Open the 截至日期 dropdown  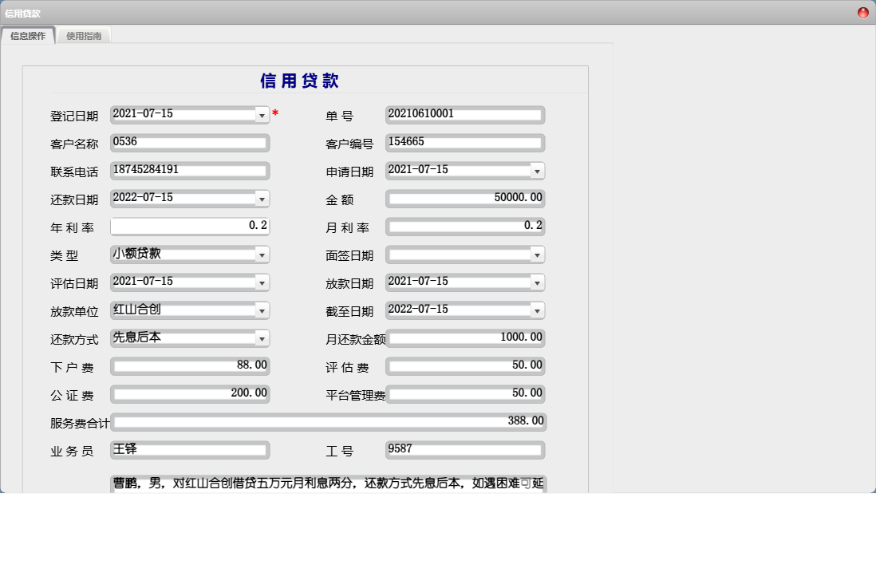tap(538, 310)
